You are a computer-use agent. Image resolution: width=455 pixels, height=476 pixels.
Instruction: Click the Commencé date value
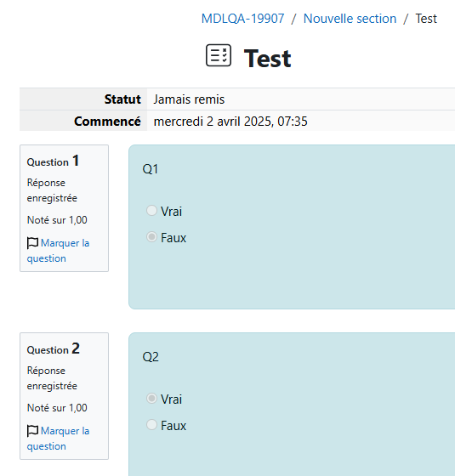230,122
